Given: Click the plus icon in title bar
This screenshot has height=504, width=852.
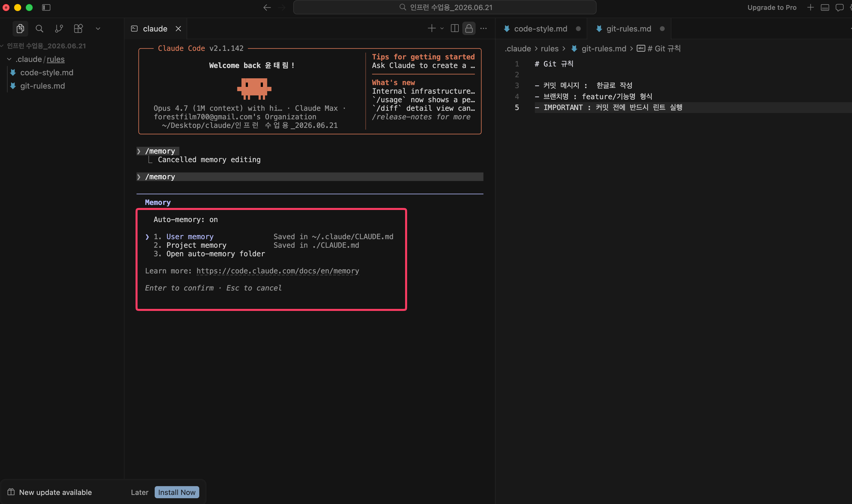Looking at the screenshot, I should pyautogui.click(x=810, y=8).
